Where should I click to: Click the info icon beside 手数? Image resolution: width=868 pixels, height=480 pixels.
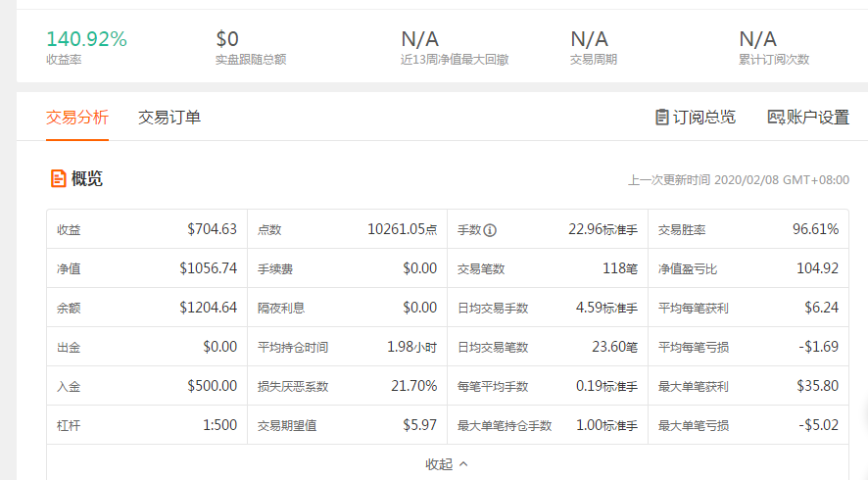click(x=490, y=230)
